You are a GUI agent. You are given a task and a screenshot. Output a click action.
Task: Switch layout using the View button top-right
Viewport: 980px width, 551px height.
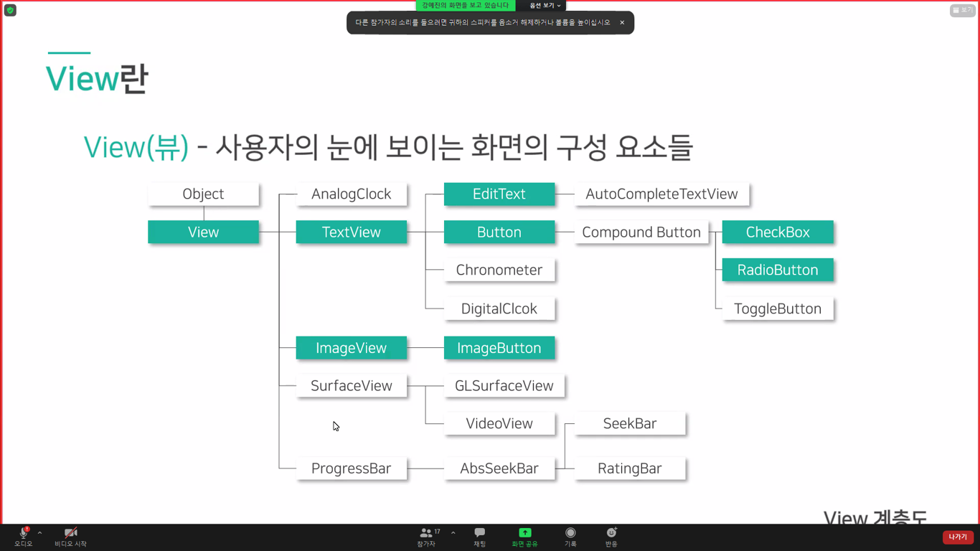pyautogui.click(x=962, y=10)
